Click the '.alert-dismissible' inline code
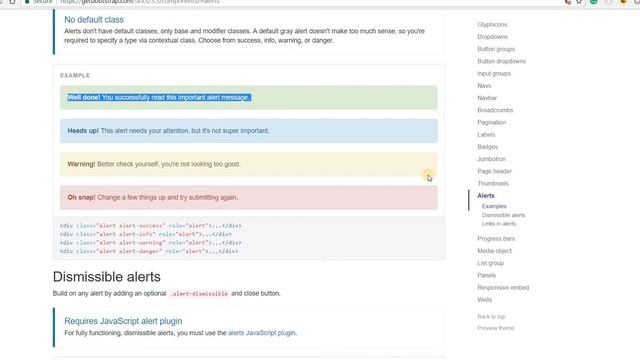640x360 pixels. (x=199, y=293)
